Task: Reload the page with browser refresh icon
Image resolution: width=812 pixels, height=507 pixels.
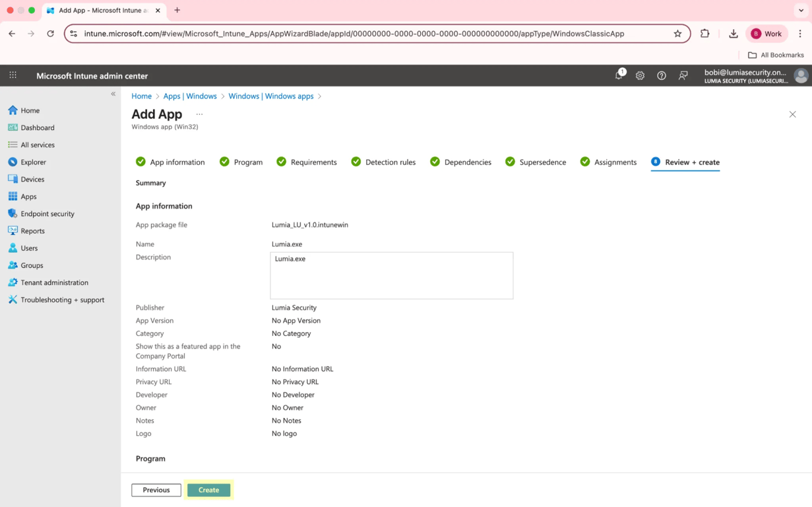Action: [50, 34]
